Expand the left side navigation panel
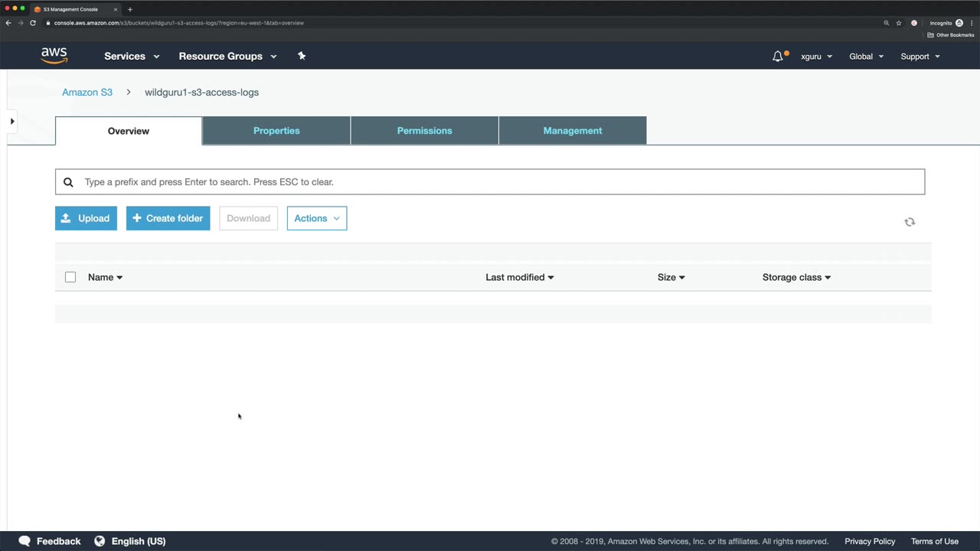Viewport: 980px width, 551px height. 12,121
